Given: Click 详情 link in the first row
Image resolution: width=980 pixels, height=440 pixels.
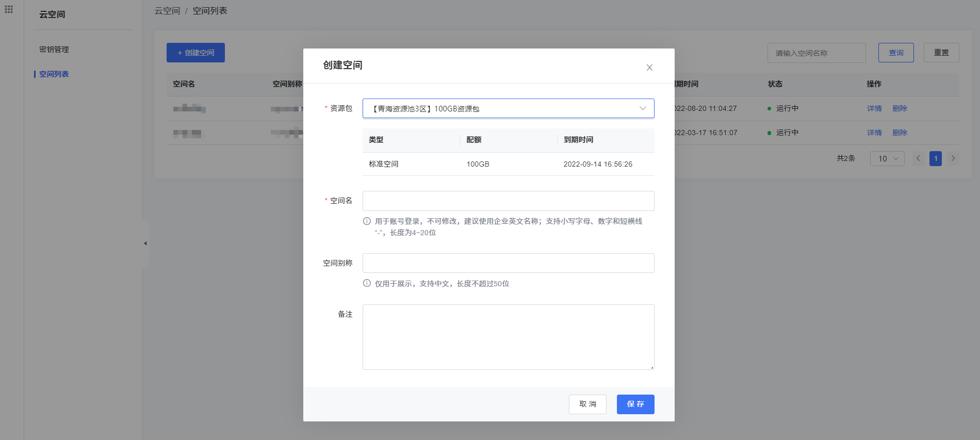Looking at the screenshot, I should [x=874, y=108].
